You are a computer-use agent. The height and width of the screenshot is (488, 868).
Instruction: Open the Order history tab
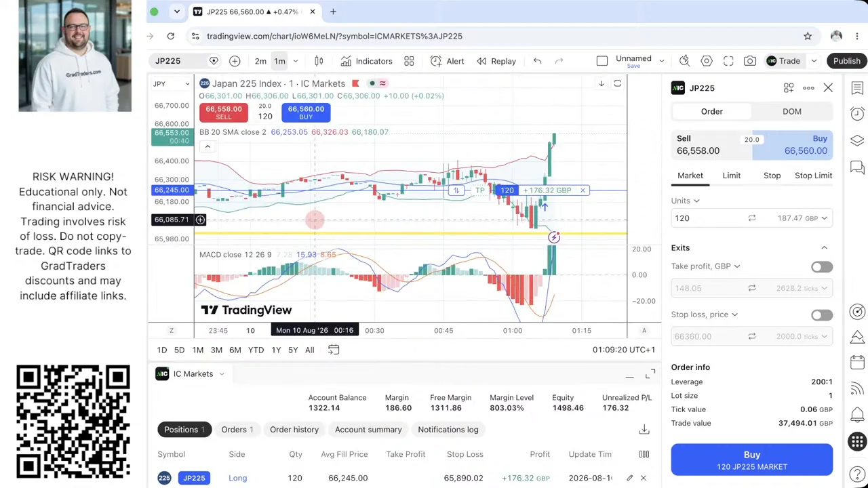pyautogui.click(x=294, y=430)
